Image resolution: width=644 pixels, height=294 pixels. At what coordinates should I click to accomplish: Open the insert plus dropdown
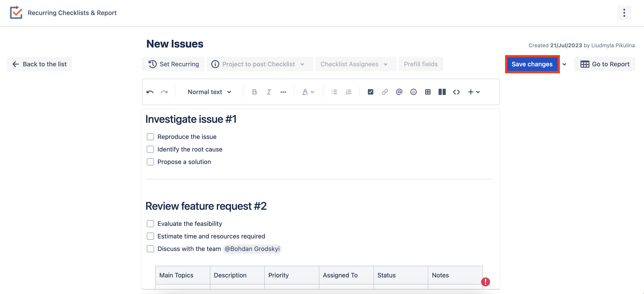click(474, 92)
